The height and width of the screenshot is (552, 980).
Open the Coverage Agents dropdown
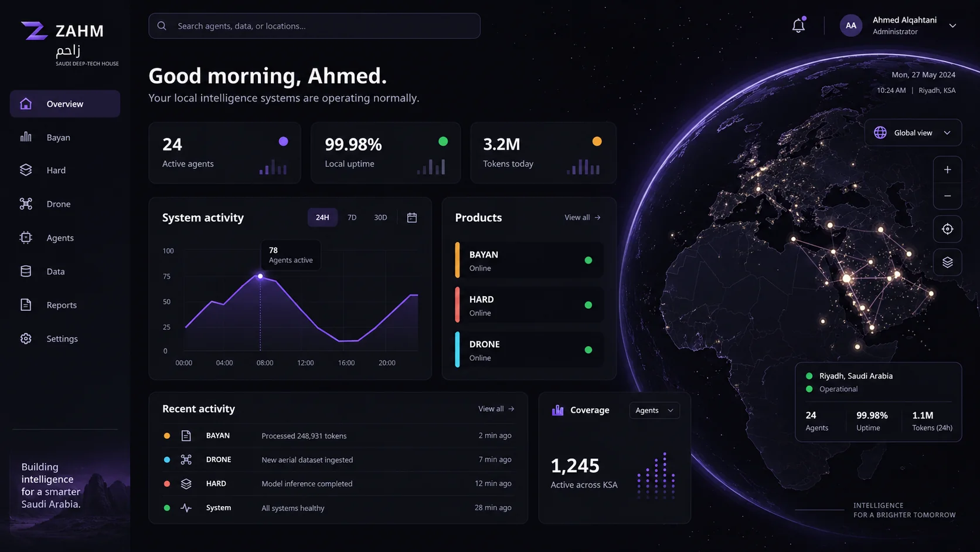654,411
